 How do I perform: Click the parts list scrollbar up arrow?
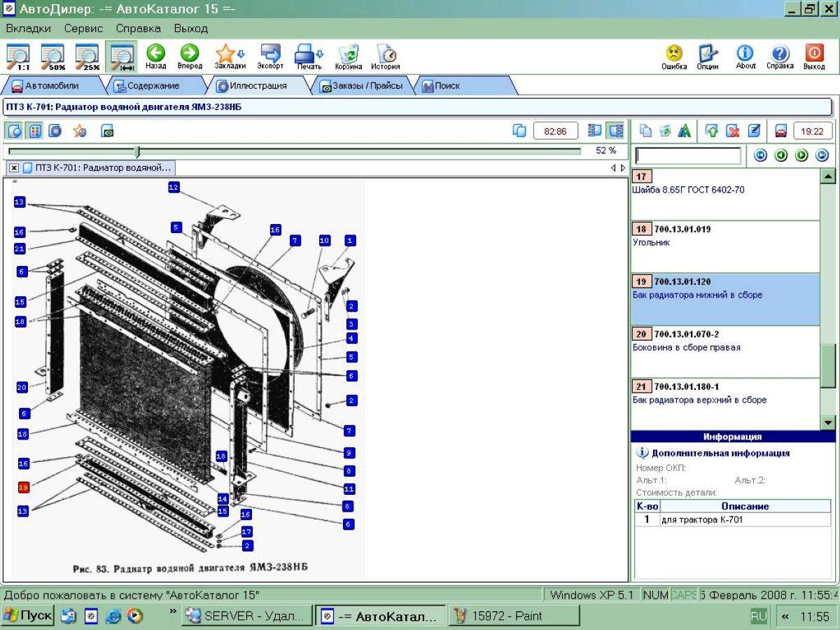coord(828,176)
